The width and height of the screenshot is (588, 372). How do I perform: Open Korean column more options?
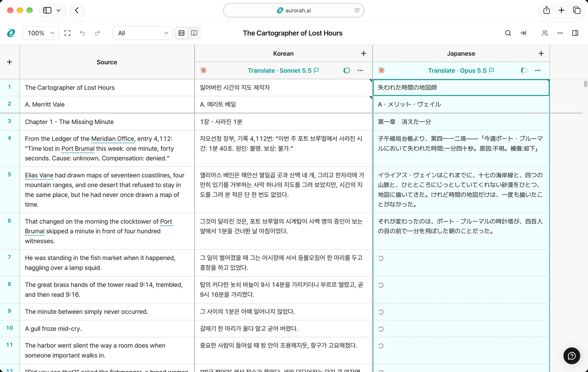360,71
